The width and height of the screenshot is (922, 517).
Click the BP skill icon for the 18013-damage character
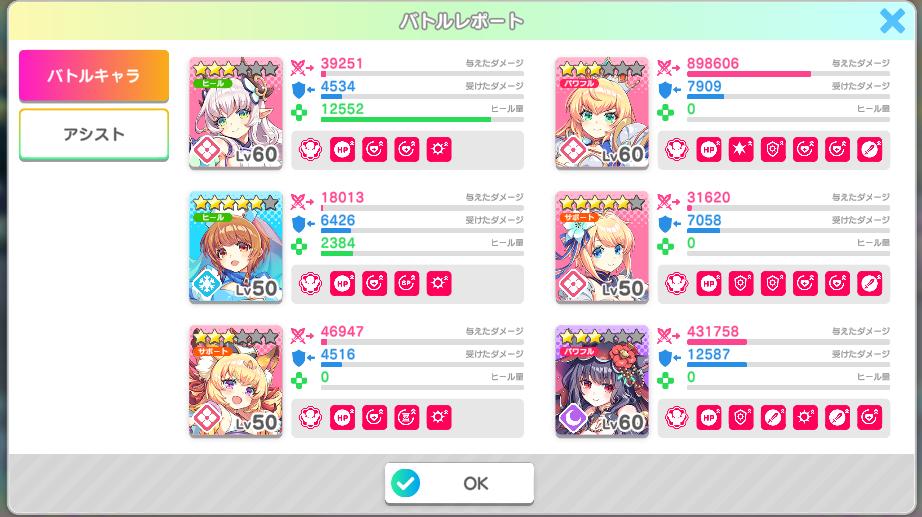[x=407, y=283]
